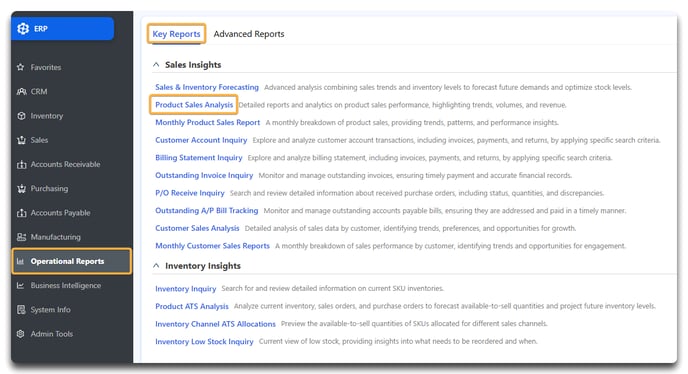Click the System Info icon
Viewport: 688px width, 374px height.
21,309
